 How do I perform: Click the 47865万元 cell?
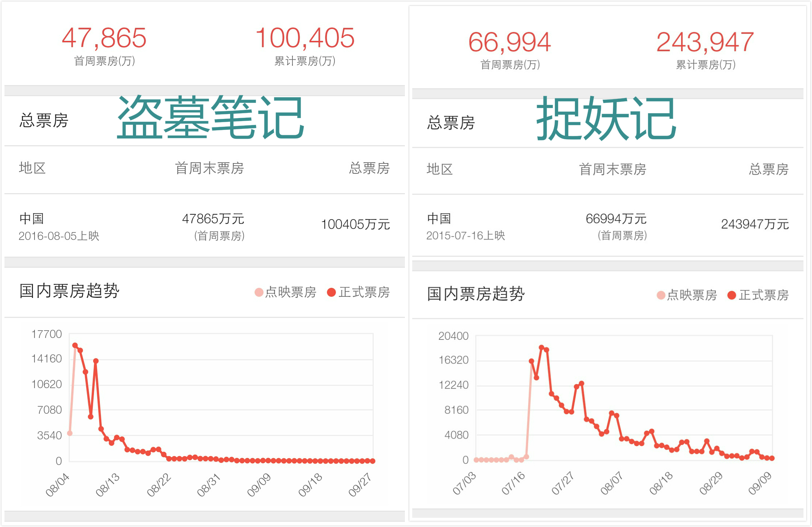coord(213,219)
